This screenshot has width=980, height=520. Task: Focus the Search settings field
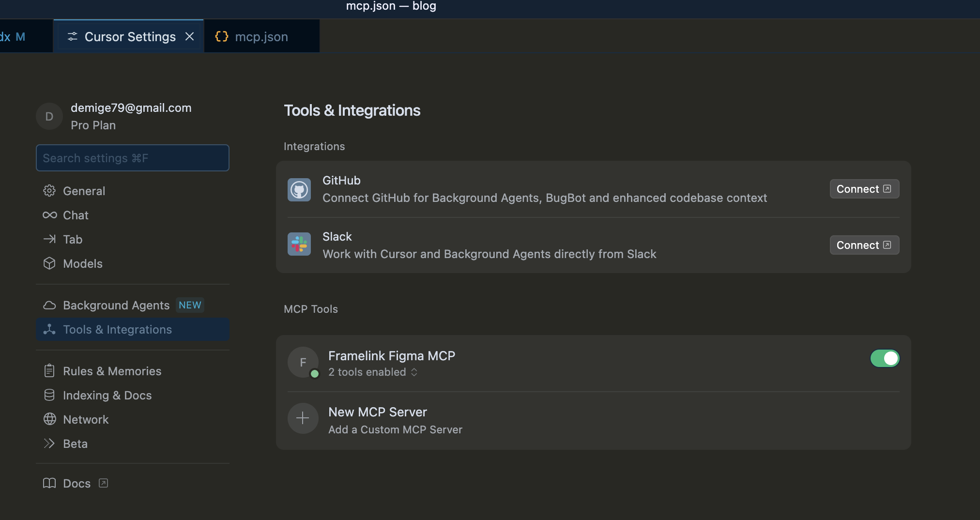(x=132, y=158)
